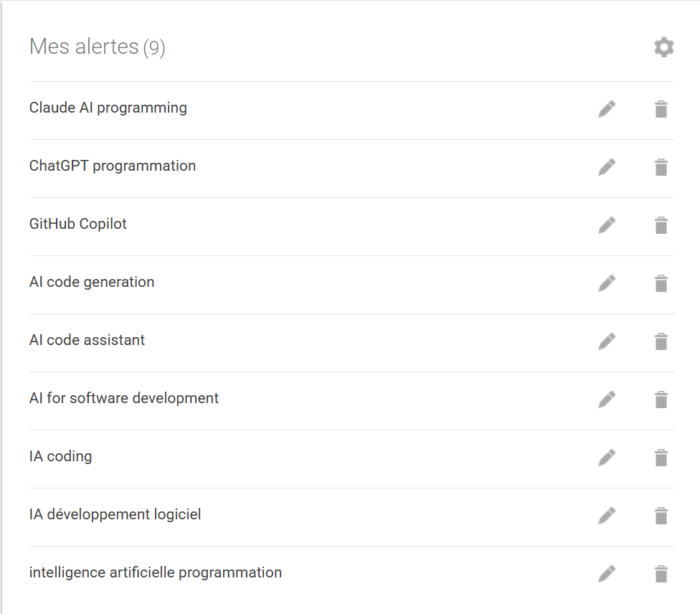Open the 'AI code generation' alert
700x614 pixels.
[91, 282]
